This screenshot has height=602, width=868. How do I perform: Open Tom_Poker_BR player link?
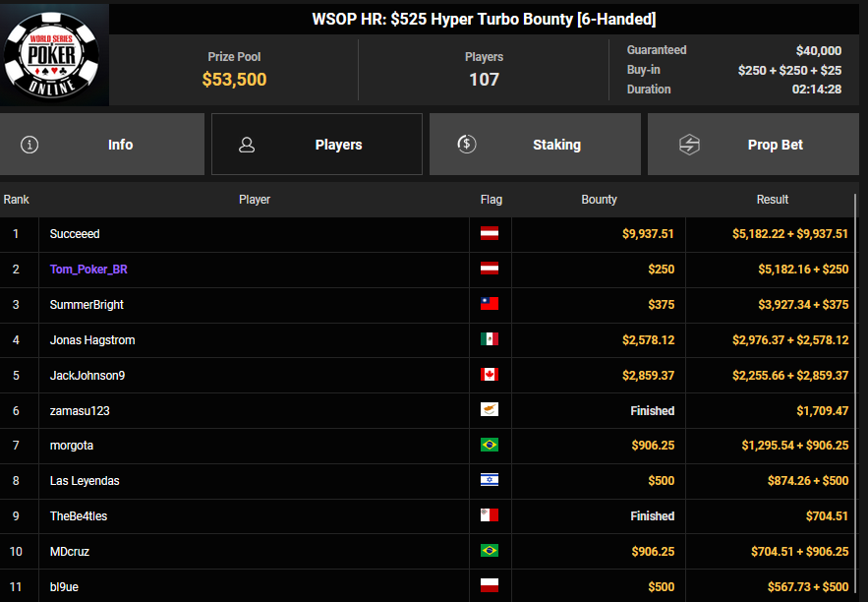tap(86, 270)
